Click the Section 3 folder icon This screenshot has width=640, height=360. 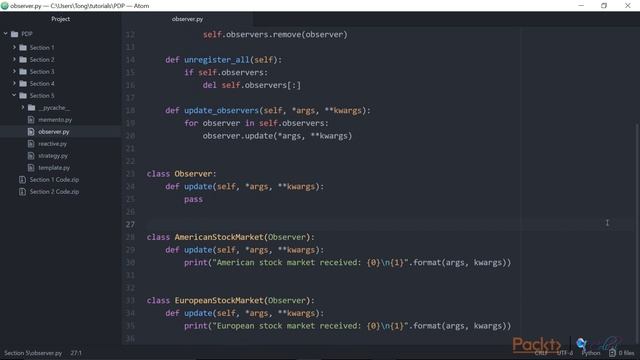tap(23, 72)
